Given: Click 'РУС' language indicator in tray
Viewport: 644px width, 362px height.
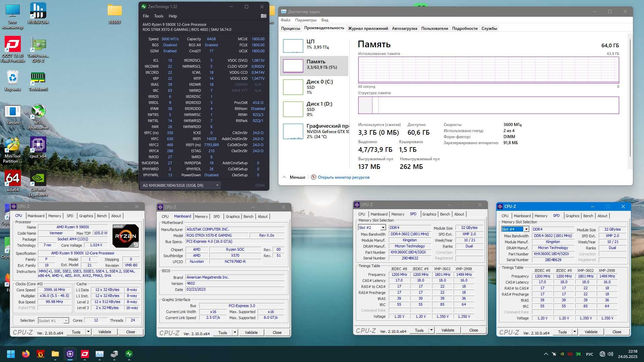Looking at the screenshot, I should point(589,354).
